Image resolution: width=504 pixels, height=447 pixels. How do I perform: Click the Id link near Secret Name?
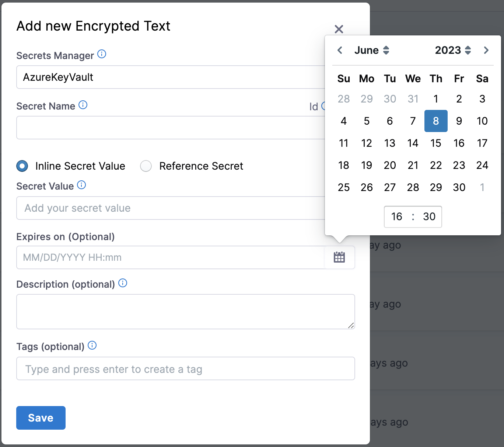[x=314, y=106]
